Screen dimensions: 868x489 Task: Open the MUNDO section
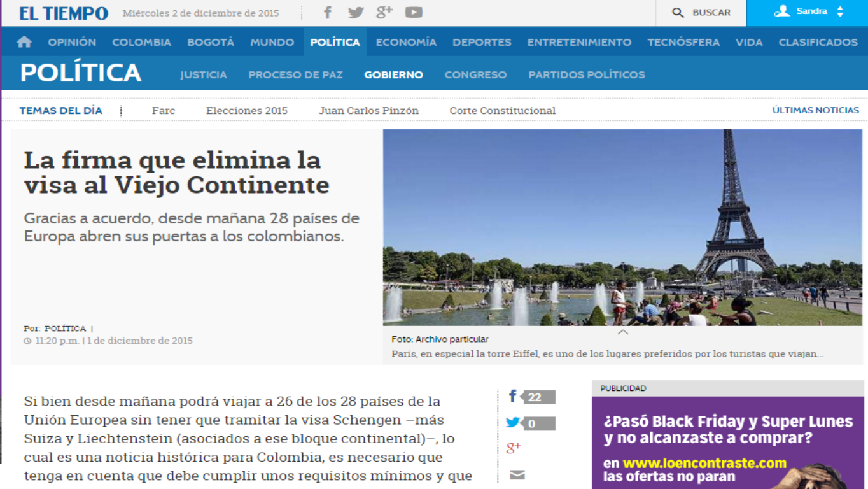point(272,42)
